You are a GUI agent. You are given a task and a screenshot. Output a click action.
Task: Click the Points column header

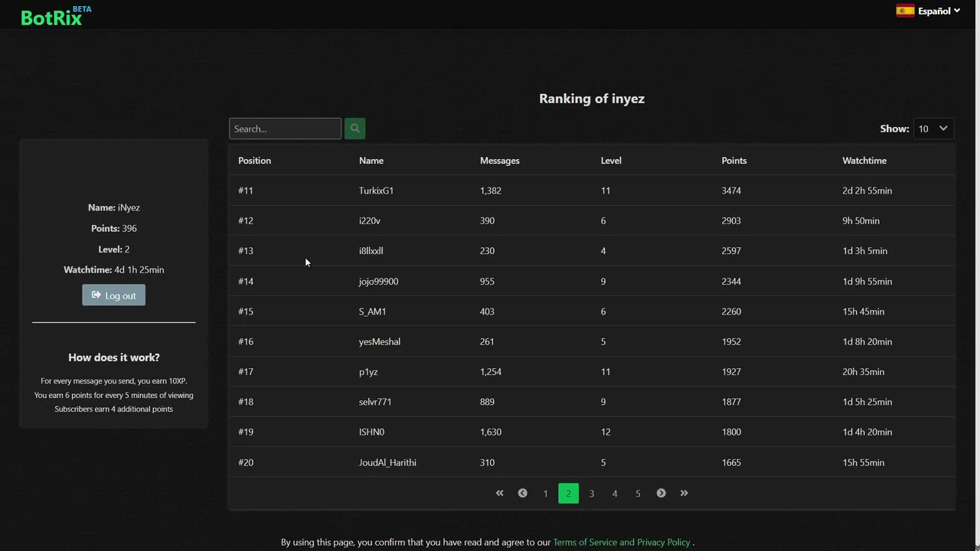[733, 161]
